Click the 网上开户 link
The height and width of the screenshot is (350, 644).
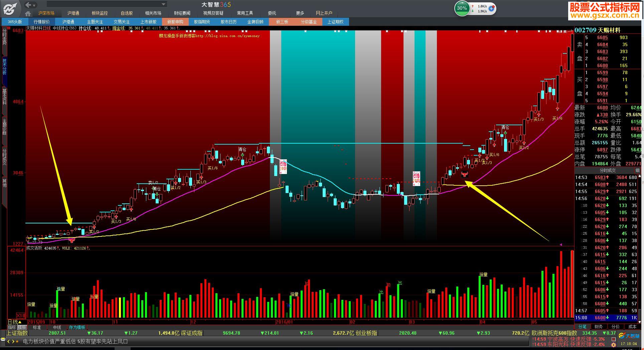tap(324, 13)
